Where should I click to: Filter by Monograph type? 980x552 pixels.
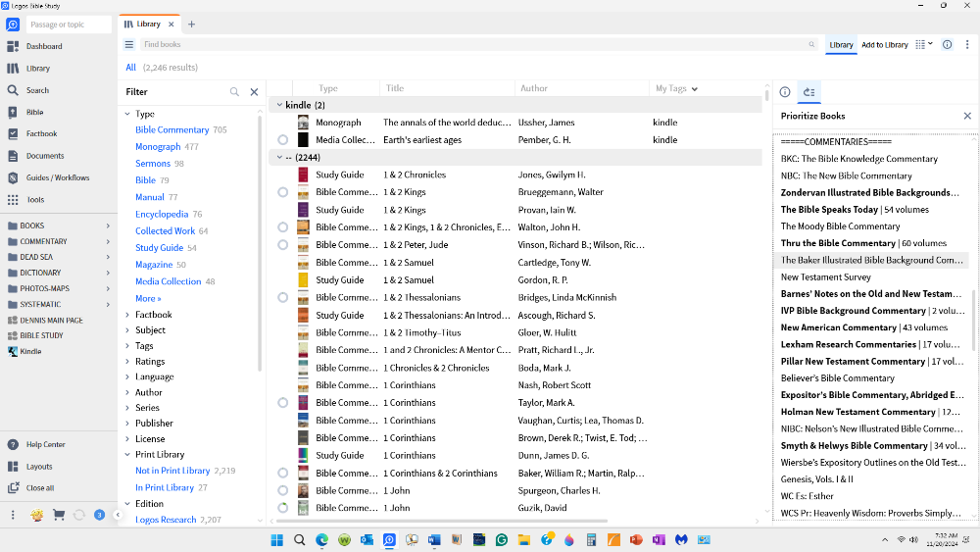pyautogui.click(x=158, y=147)
